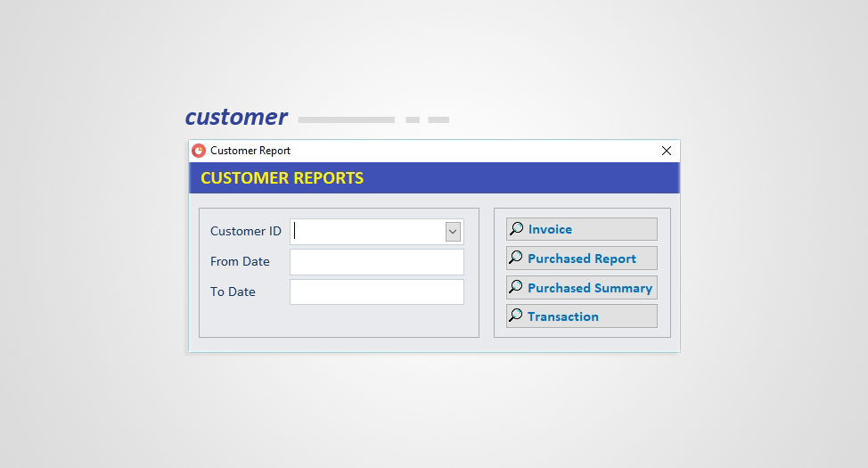
Task: Open the Purchased Report
Action: pyautogui.click(x=582, y=259)
